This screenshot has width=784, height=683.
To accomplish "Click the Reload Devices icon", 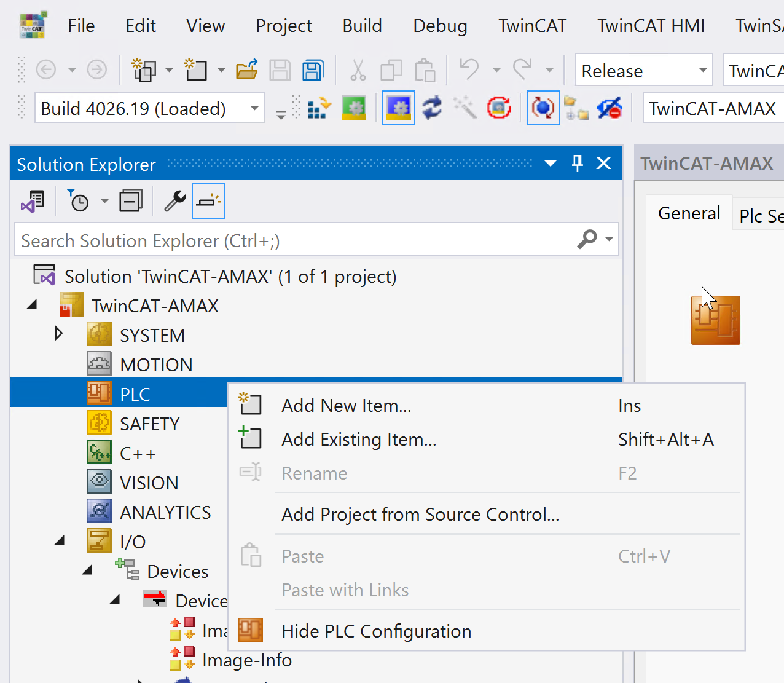I will 432,108.
